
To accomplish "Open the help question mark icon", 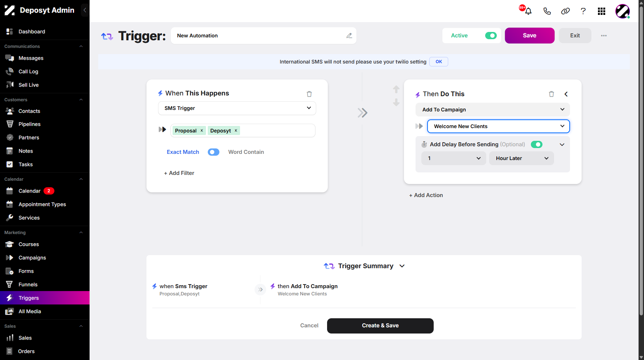I will (583, 11).
